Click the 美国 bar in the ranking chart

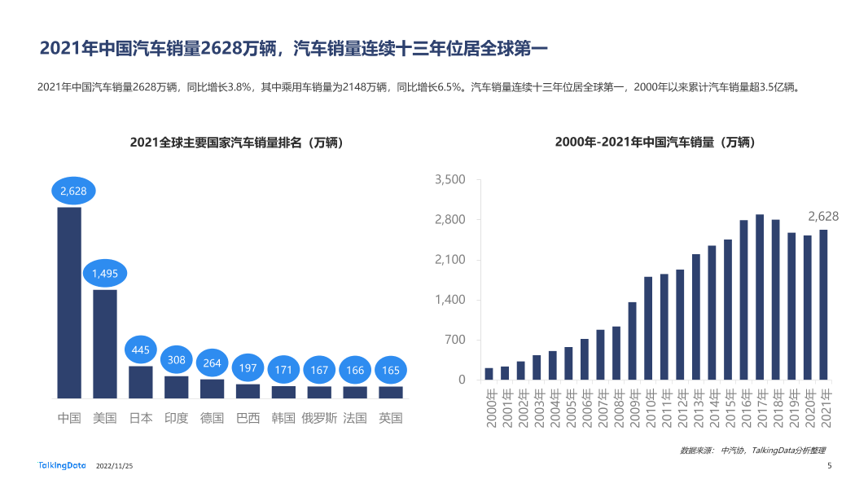coord(104,343)
